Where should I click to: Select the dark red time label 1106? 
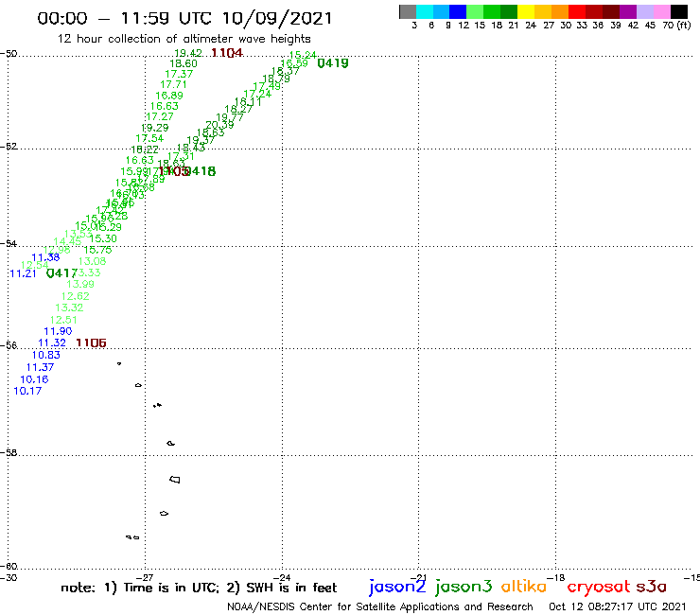pyautogui.click(x=91, y=343)
